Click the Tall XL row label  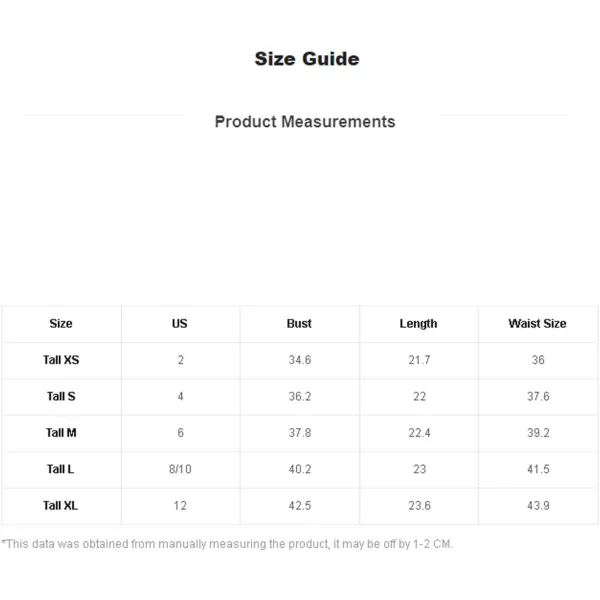[60, 505]
